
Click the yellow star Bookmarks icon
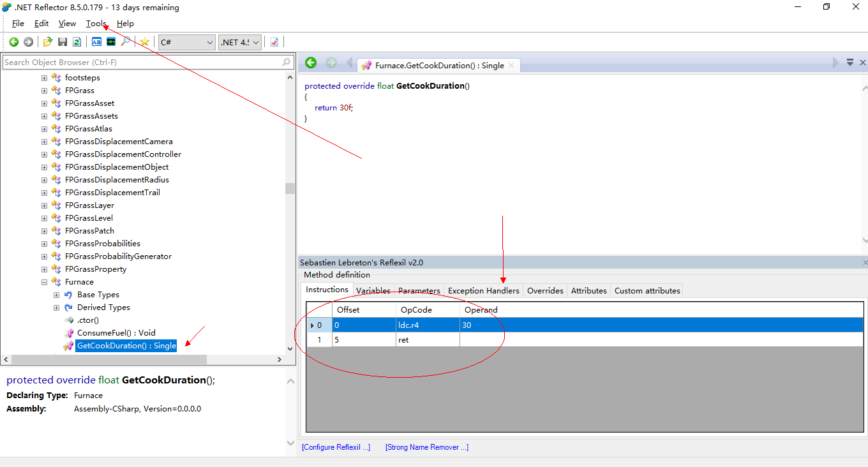coord(145,42)
